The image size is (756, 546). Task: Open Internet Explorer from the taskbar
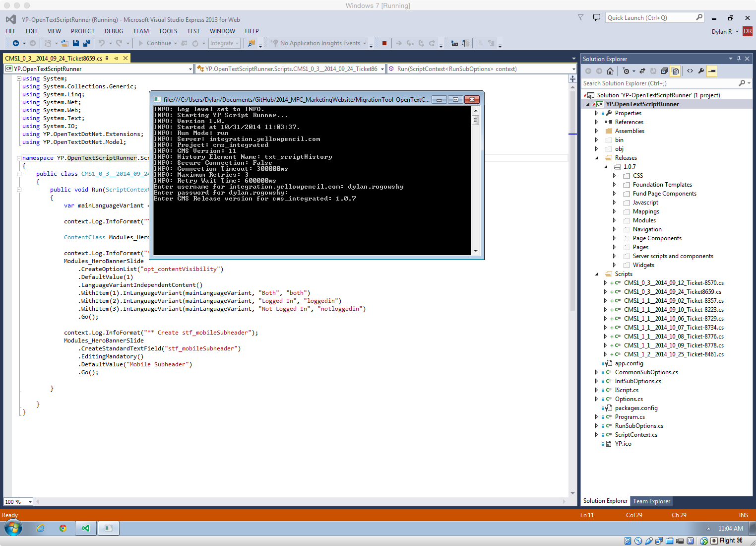pyautogui.click(x=41, y=528)
